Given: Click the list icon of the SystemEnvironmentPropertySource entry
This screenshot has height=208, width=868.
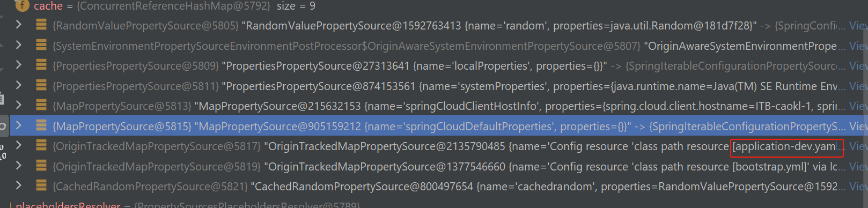Looking at the screenshot, I should 41,45.
